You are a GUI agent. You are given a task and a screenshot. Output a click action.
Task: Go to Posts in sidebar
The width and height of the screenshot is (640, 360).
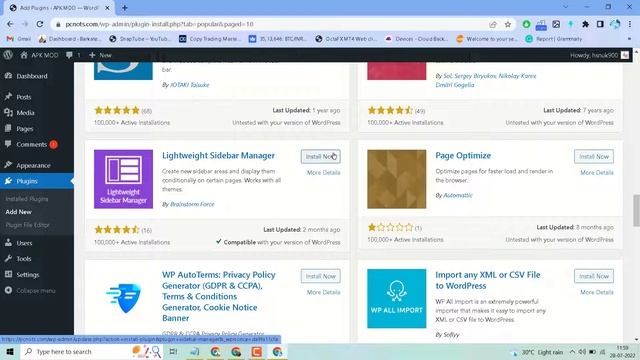click(24, 97)
